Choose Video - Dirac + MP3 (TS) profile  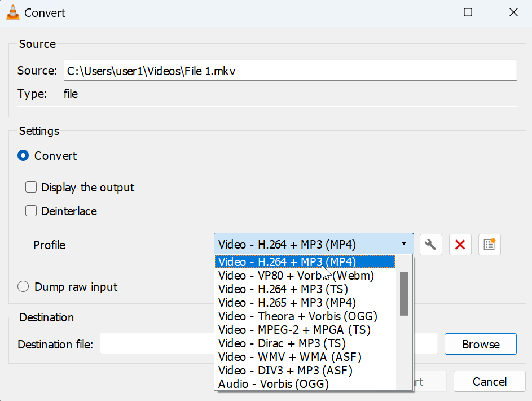(305, 343)
